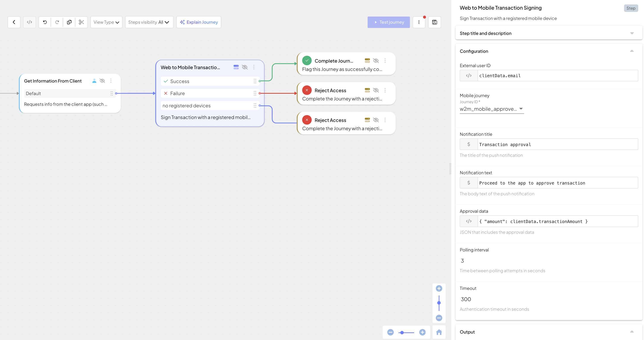Open the Steps visibility All dropdown
Viewport: 644px width, 340px height.
pos(149,22)
